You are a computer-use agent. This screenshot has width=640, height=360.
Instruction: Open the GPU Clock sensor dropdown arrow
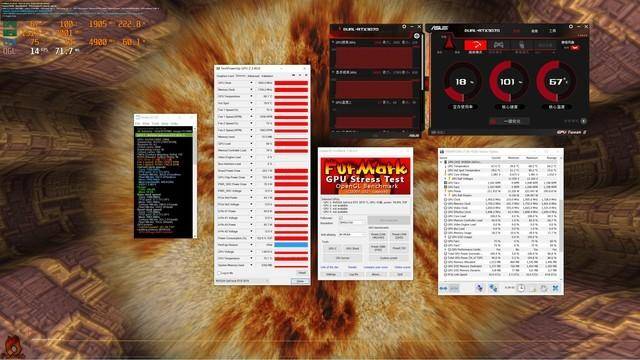click(x=251, y=83)
